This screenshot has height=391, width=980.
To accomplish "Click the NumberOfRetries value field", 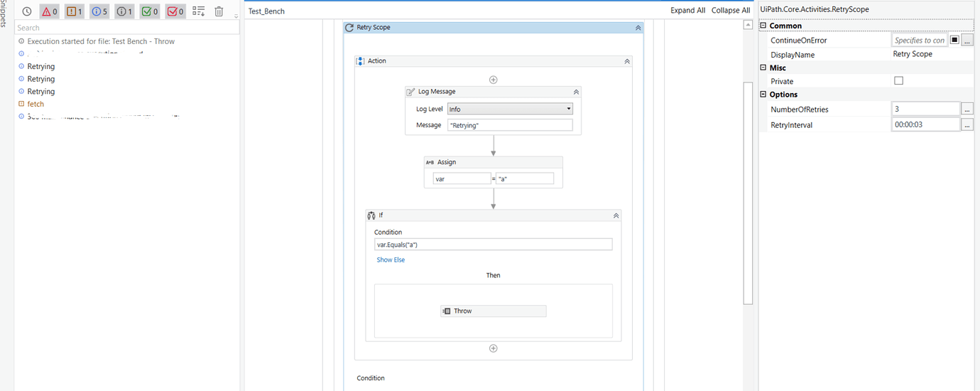I will [x=926, y=109].
